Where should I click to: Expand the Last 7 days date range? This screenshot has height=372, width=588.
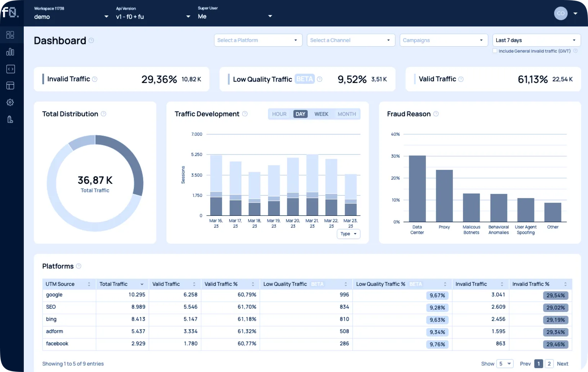(536, 40)
